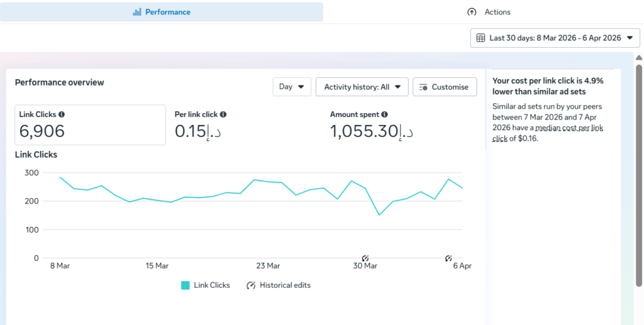Click info icon beside Per link click
Viewport: 644px width, 325px height.
tap(223, 114)
